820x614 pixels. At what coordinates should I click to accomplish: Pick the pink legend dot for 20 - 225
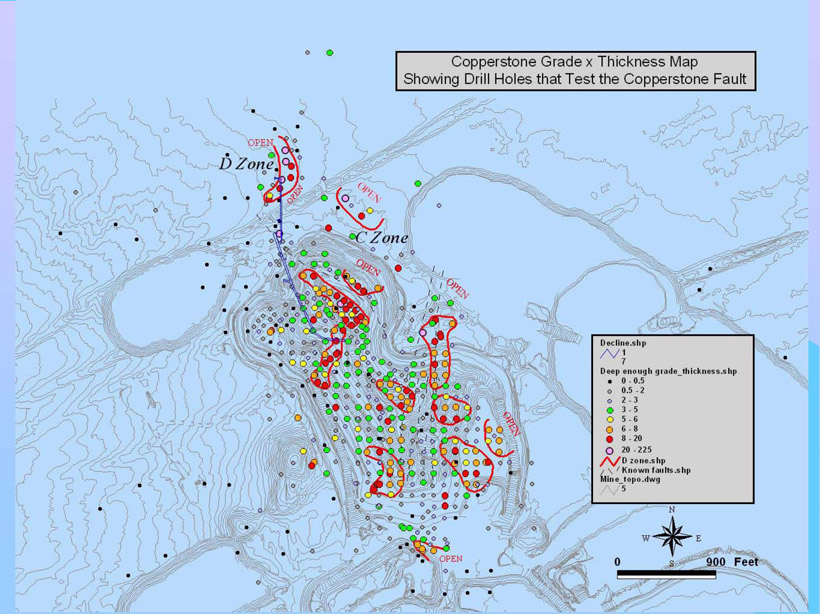point(609,450)
